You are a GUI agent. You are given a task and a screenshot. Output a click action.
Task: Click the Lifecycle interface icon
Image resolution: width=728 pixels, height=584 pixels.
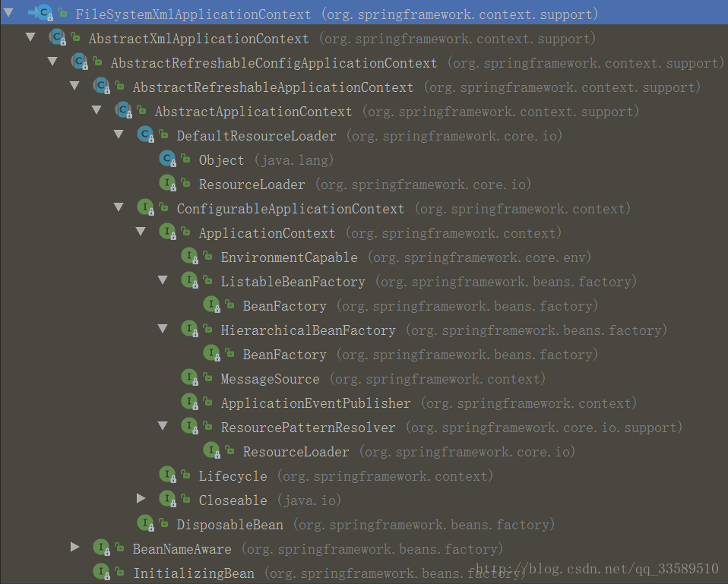click(168, 475)
